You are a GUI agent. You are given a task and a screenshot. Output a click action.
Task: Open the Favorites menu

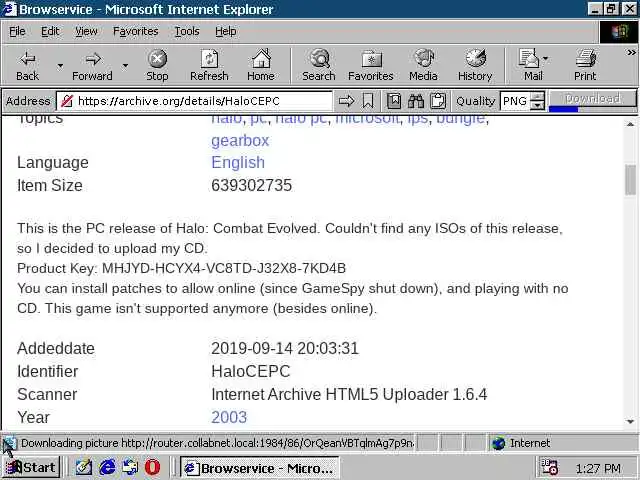point(136,31)
